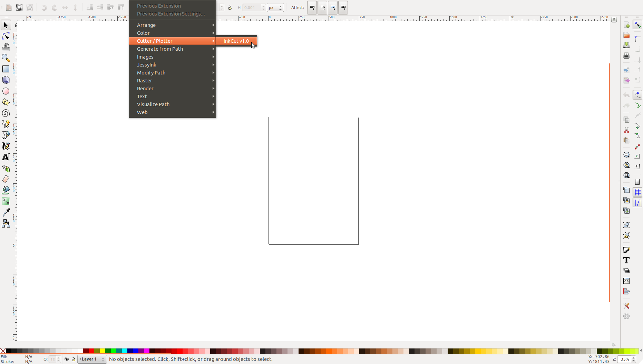Select the Rectangle tool
Image resolution: width=643 pixels, height=364 pixels.
pyautogui.click(x=6, y=69)
